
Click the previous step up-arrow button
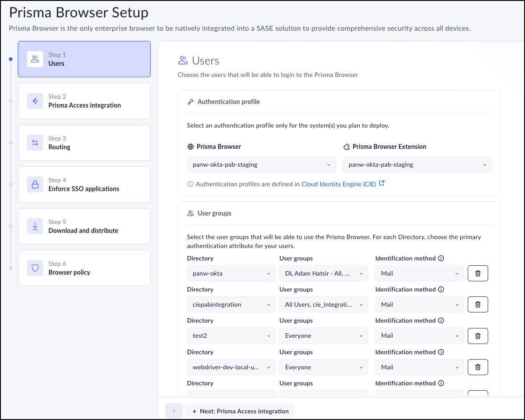click(174, 411)
